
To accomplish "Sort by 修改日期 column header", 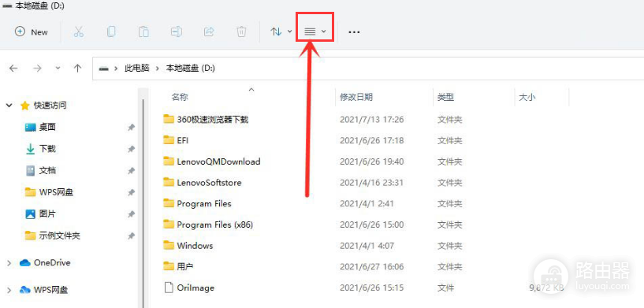I will click(x=356, y=98).
